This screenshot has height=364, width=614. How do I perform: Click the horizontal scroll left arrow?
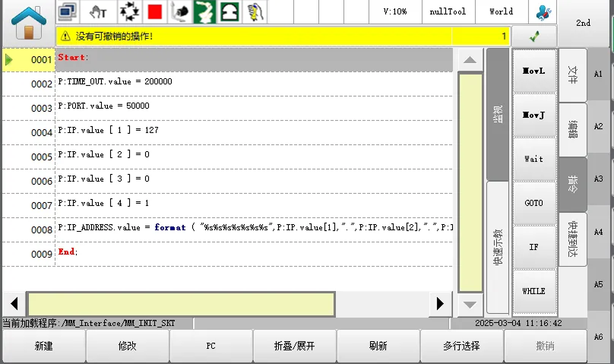(x=14, y=303)
